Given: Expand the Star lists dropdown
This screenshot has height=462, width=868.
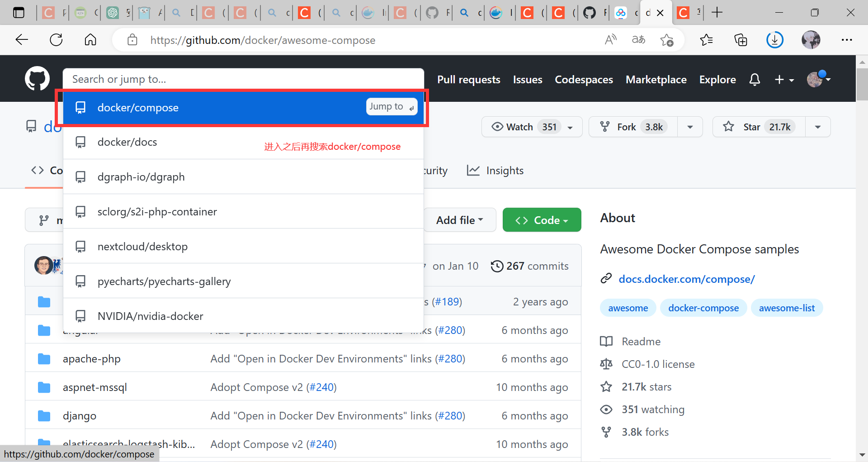Looking at the screenshot, I should pyautogui.click(x=818, y=127).
